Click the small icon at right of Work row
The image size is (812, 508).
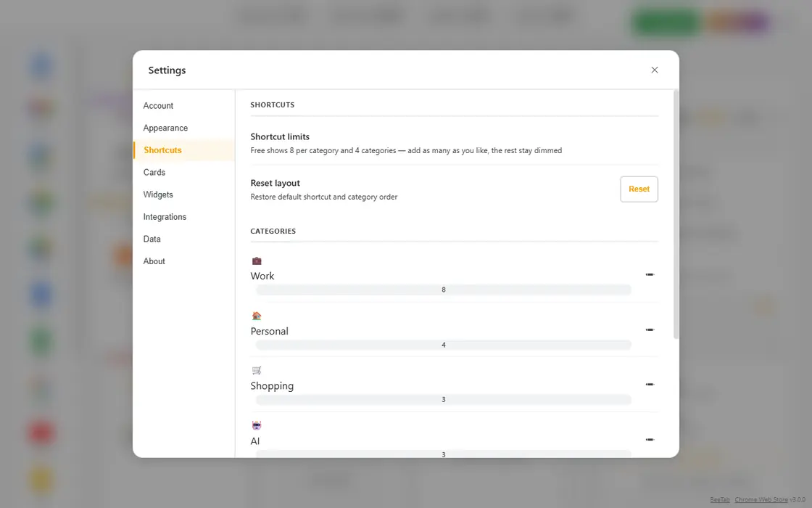[x=650, y=274]
